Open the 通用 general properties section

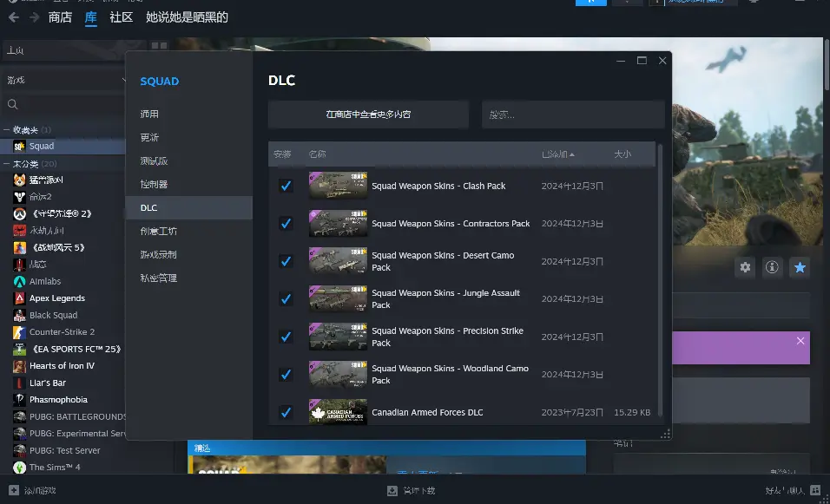click(x=189, y=115)
